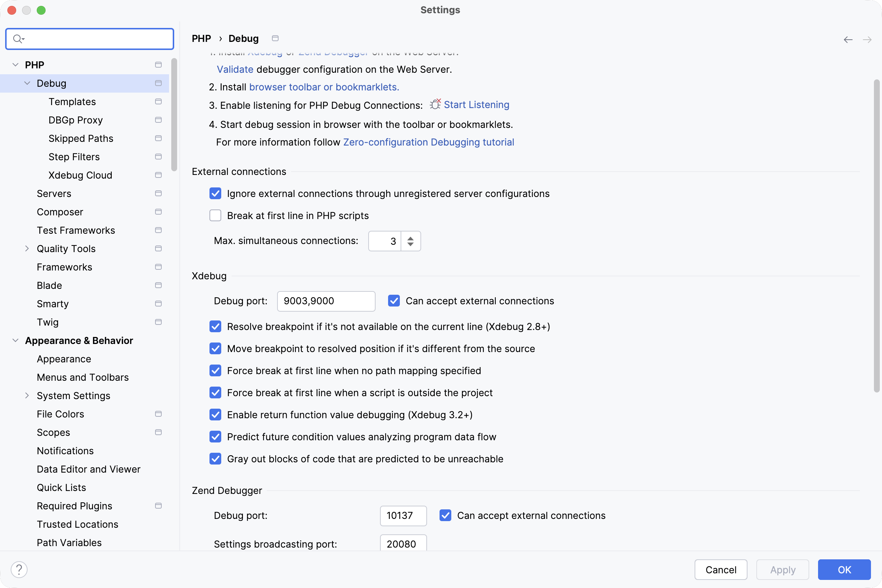Image resolution: width=882 pixels, height=588 pixels.
Task: Enable Break at first line in PHP scripts
Action: (215, 215)
